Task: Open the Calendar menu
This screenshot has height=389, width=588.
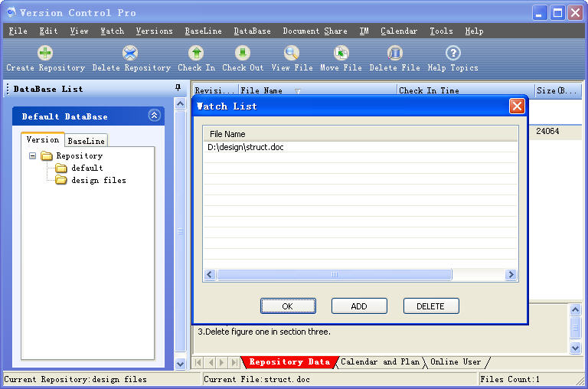Action: [x=399, y=31]
